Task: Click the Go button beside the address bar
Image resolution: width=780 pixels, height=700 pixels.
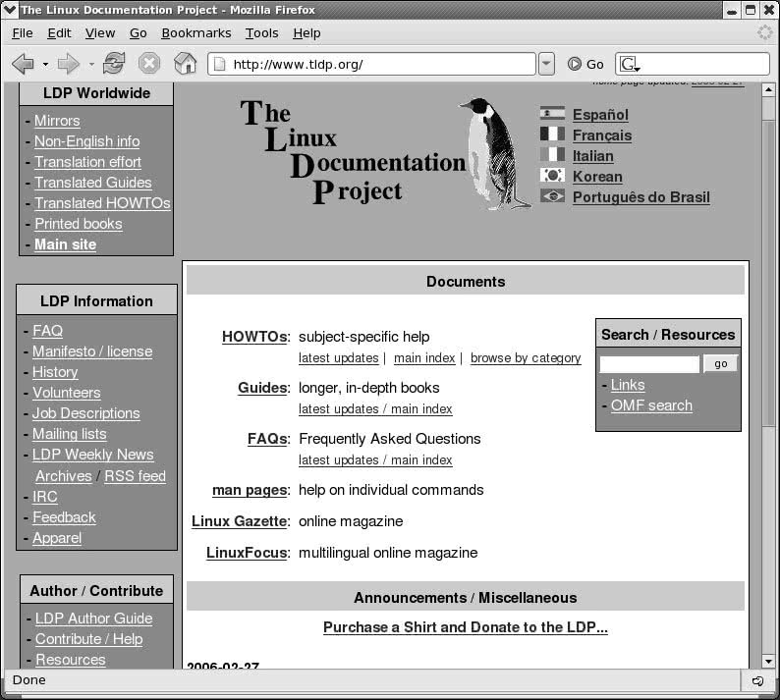Action: pyautogui.click(x=585, y=64)
